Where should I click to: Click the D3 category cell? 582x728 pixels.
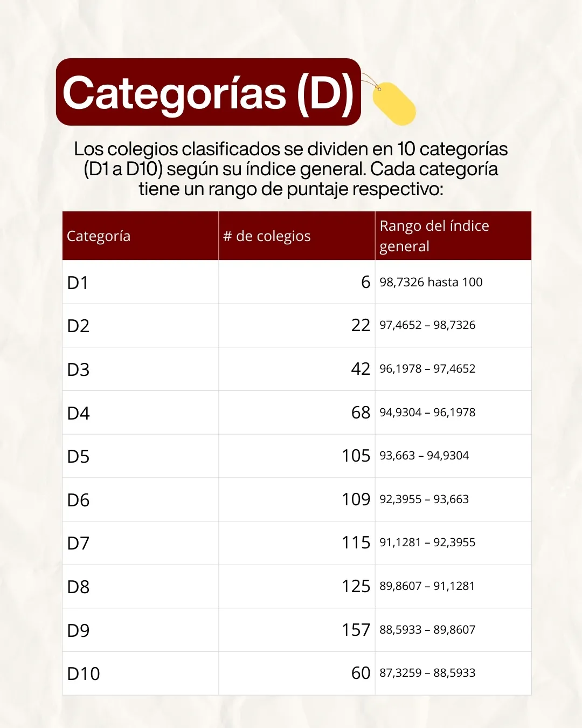click(x=78, y=369)
